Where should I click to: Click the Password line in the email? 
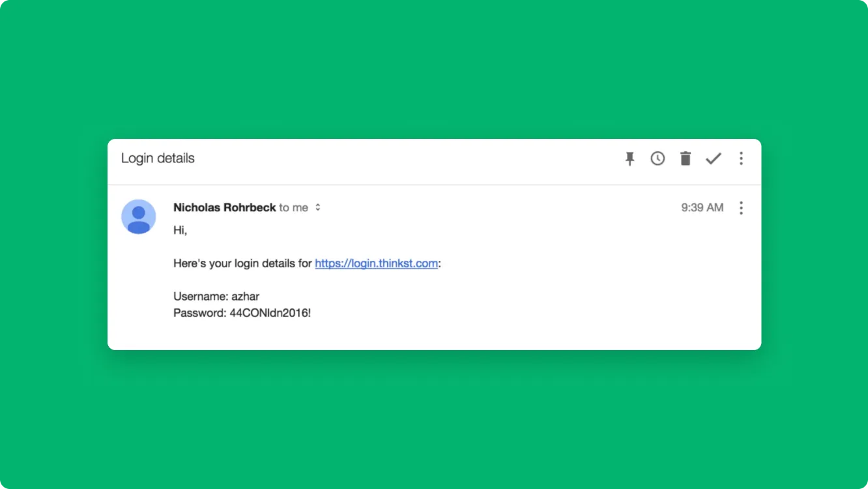pyautogui.click(x=242, y=313)
